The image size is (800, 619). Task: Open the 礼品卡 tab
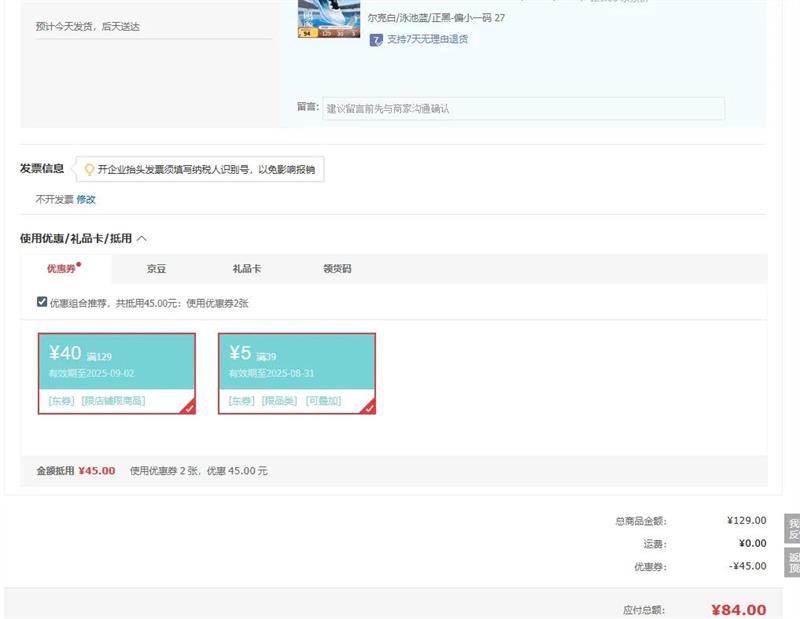point(247,269)
